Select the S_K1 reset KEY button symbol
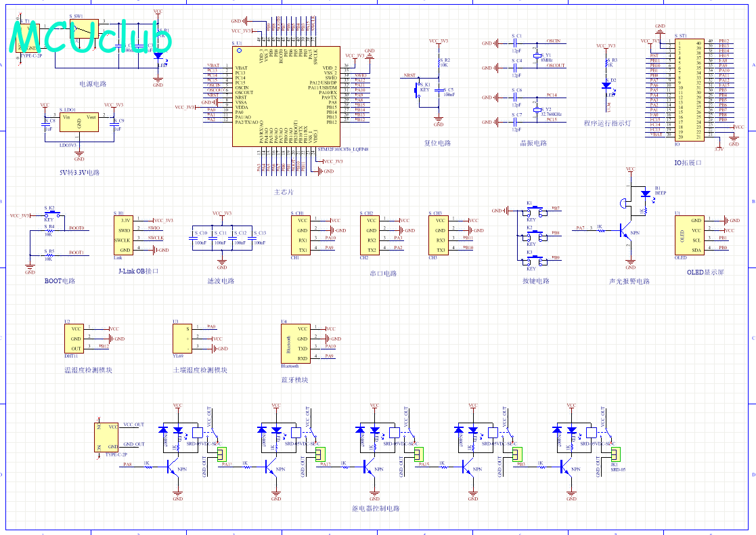756x535 pixels. 418,89
